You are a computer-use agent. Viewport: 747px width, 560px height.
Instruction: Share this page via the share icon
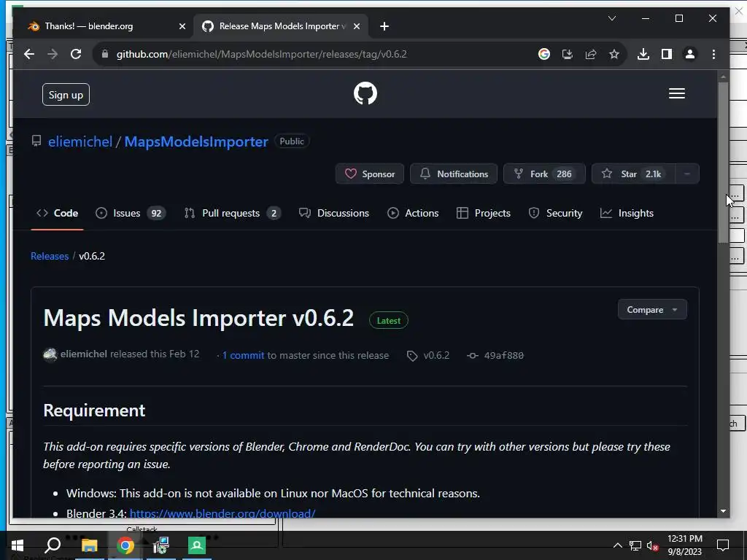(x=591, y=54)
